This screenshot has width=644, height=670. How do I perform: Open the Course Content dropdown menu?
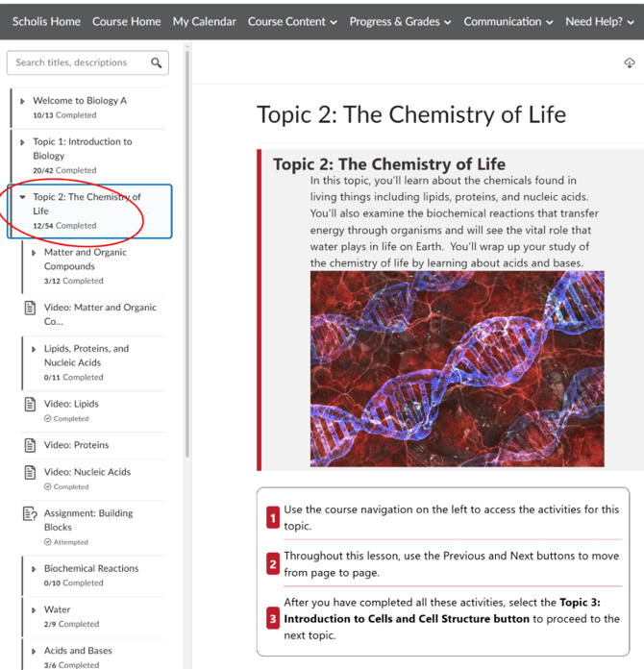(292, 22)
